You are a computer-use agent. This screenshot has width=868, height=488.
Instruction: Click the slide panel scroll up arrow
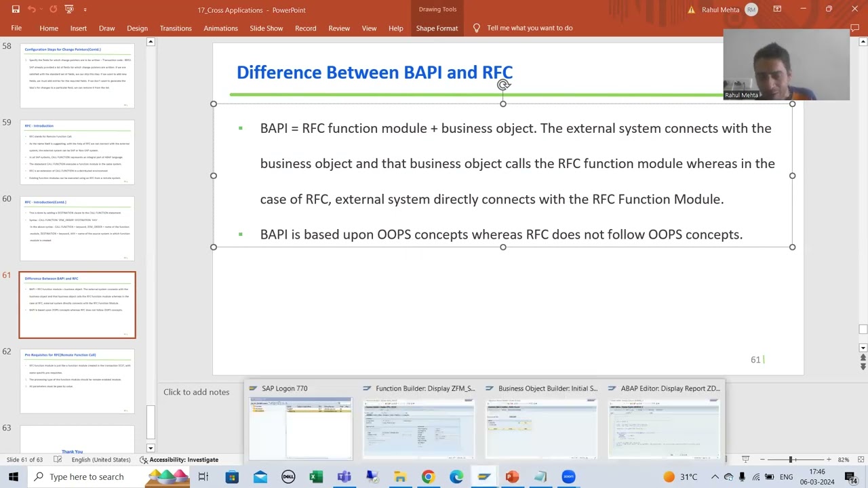tap(151, 42)
